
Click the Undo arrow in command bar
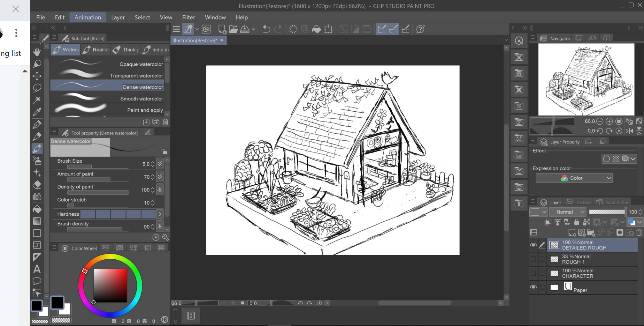(x=266, y=29)
